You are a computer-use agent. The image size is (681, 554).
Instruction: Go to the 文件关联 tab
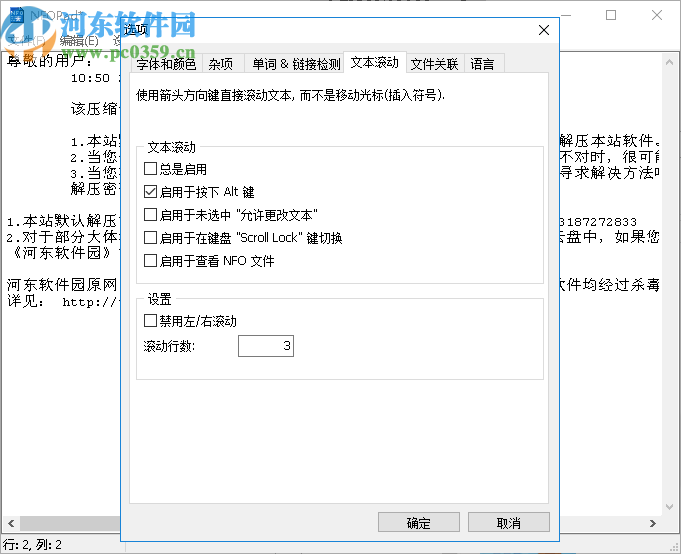(x=435, y=64)
